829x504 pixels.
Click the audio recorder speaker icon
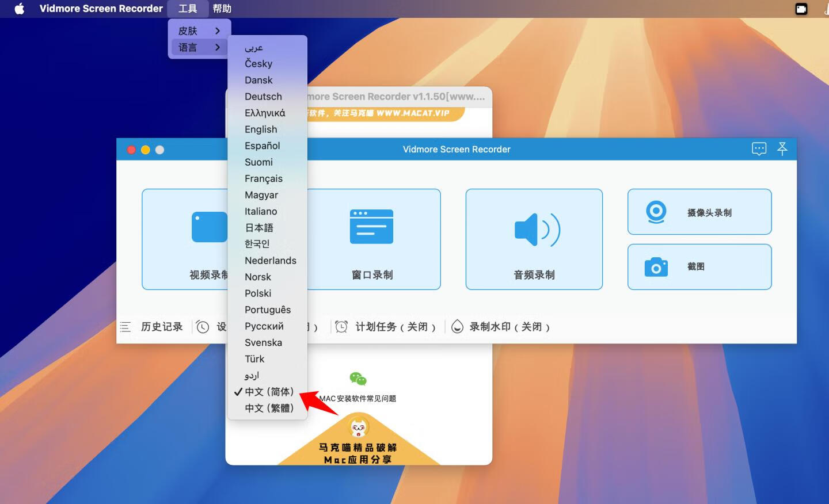point(537,230)
